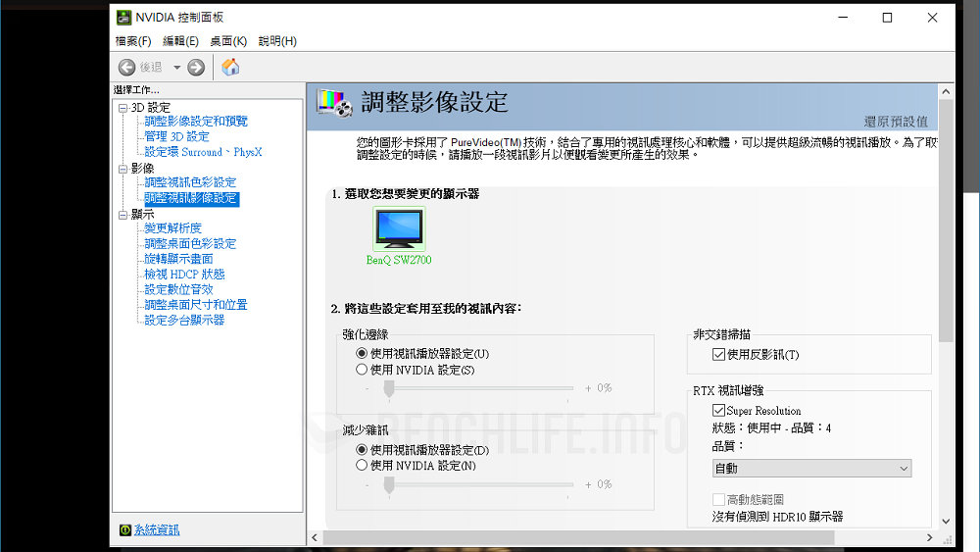This screenshot has height=552, width=980.
Task: Open 設定環 Surround、PhysX page
Action: 203,152
